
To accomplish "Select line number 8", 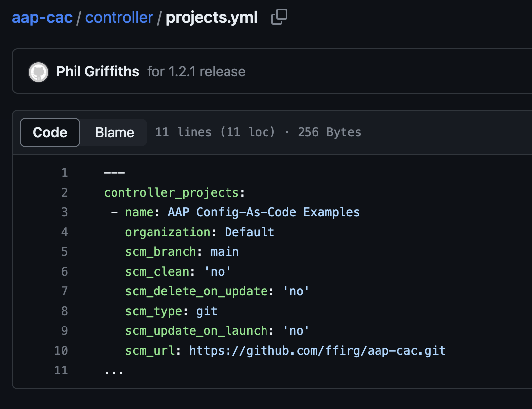I will (65, 311).
